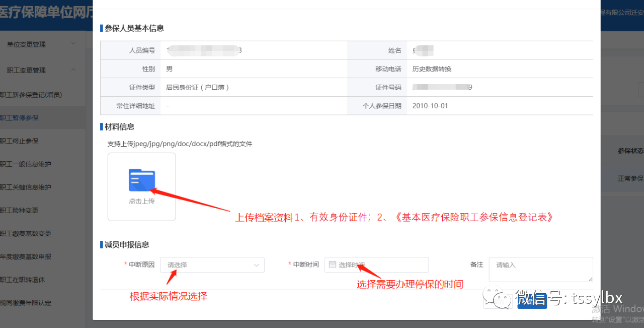Open 职工一般信息维护 sidebar item
The image size is (644, 328).
[x=26, y=164]
